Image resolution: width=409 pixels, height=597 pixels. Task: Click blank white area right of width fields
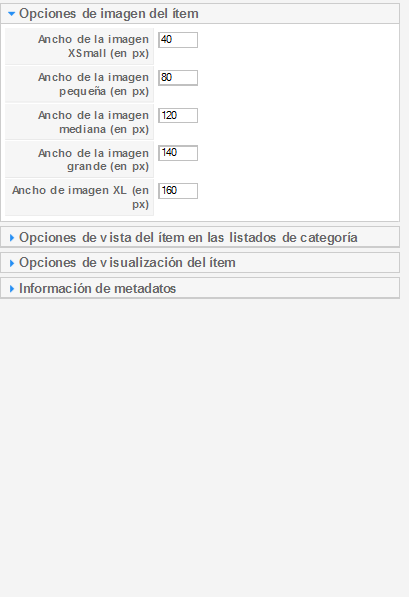pos(297,122)
